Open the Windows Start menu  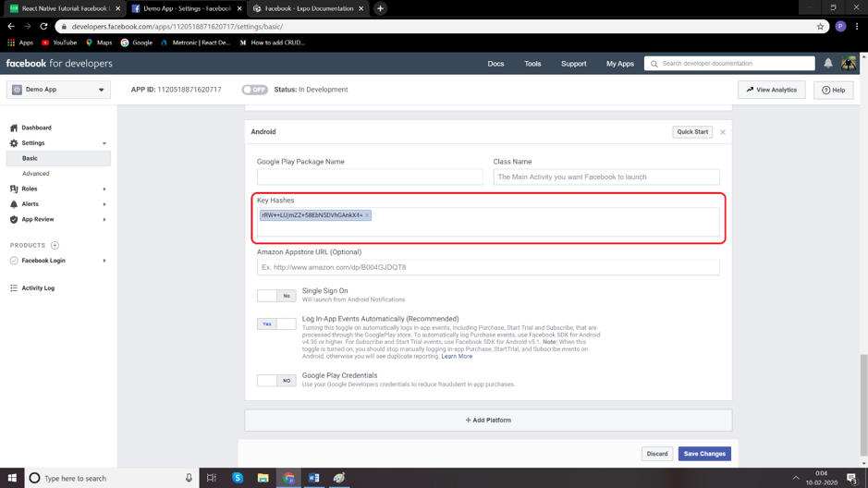pos(12,478)
